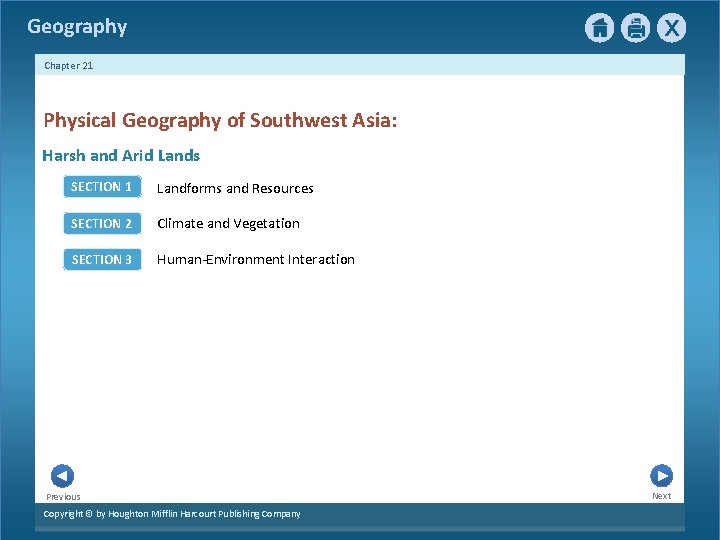Click the Houghton Mifflin Harcourt copyright text
Image resolution: width=720 pixels, height=540 pixels.
click(x=172, y=514)
